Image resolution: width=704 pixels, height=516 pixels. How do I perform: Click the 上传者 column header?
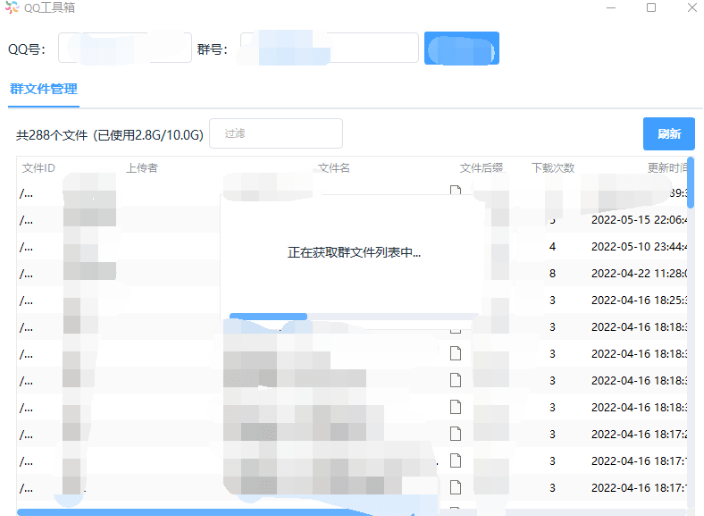(142, 168)
